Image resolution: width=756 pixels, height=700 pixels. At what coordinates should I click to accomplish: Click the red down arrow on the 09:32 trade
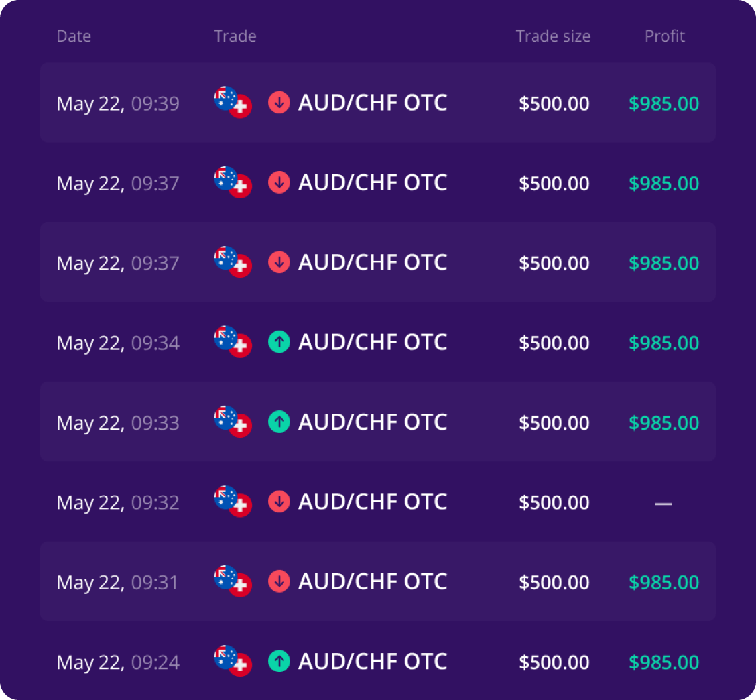click(x=279, y=502)
